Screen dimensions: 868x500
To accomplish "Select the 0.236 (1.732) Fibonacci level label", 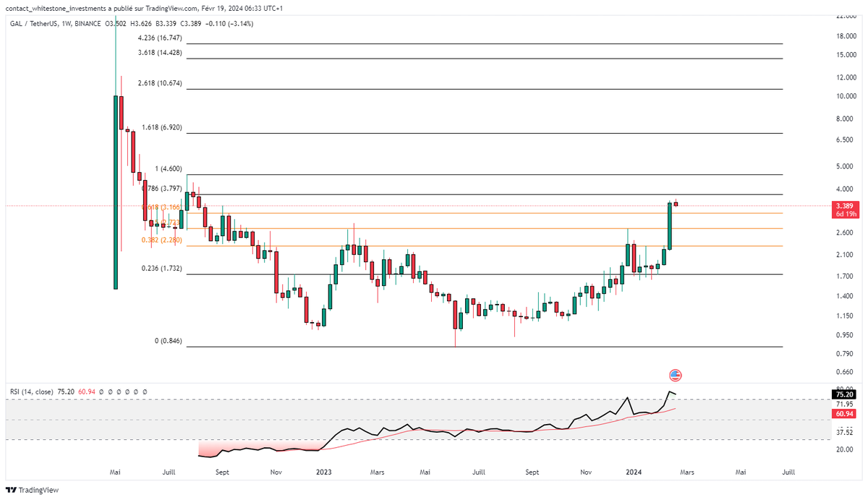I will coord(162,268).
